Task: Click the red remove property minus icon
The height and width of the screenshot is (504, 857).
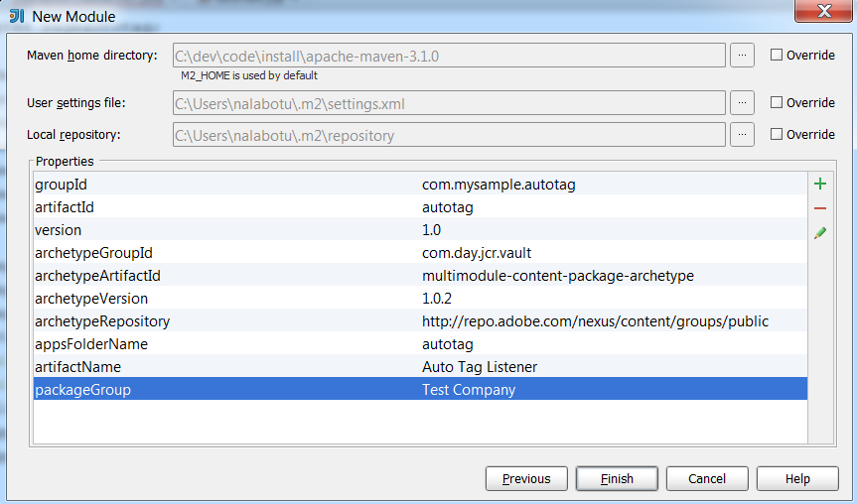Action: (x=820, y=208)
